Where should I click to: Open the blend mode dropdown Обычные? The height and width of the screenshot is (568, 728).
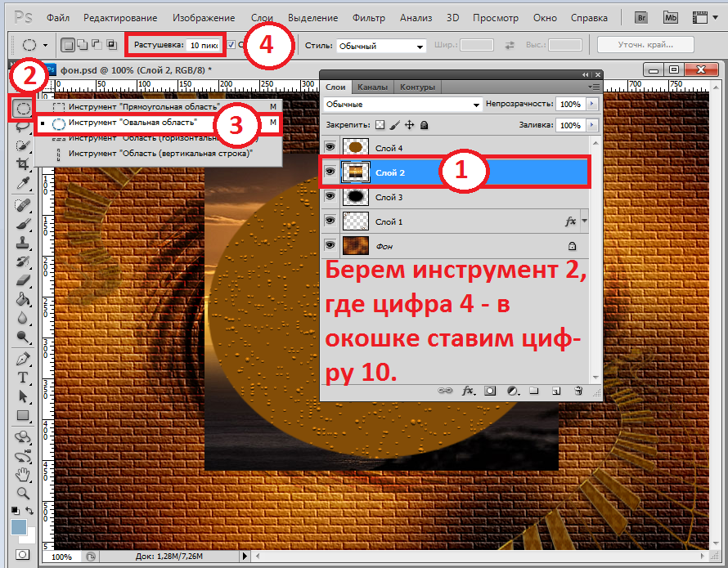click(402, 105)
